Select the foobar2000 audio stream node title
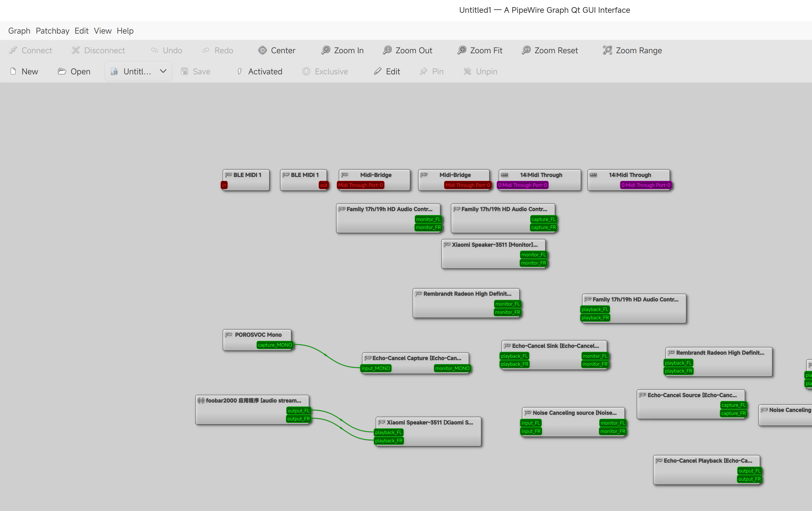This screenshot has width=812, height=511. (254, 401)
